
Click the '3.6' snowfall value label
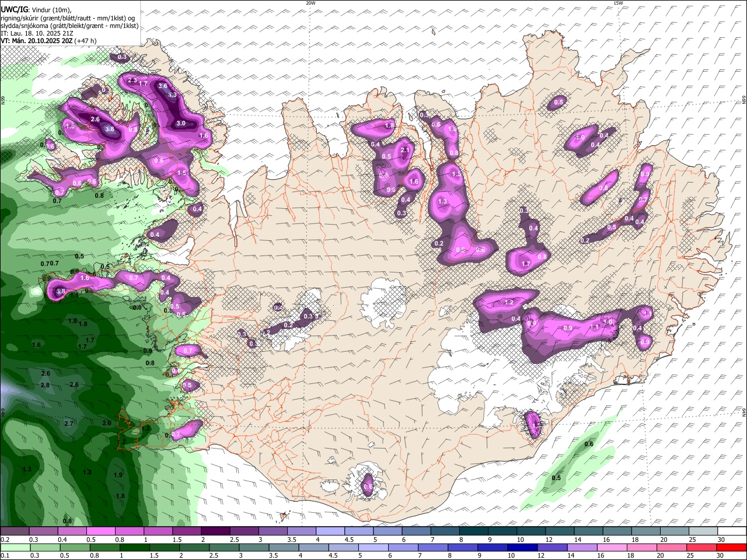163,86
